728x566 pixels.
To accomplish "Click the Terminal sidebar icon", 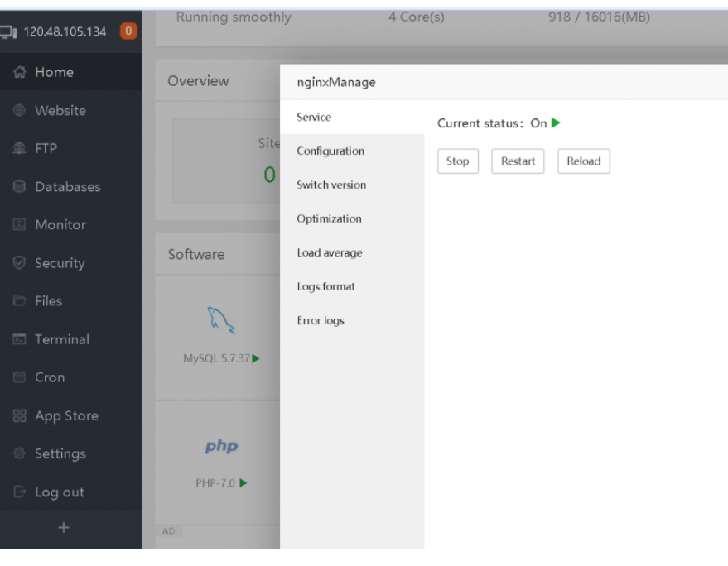I will tap(20, 339).
